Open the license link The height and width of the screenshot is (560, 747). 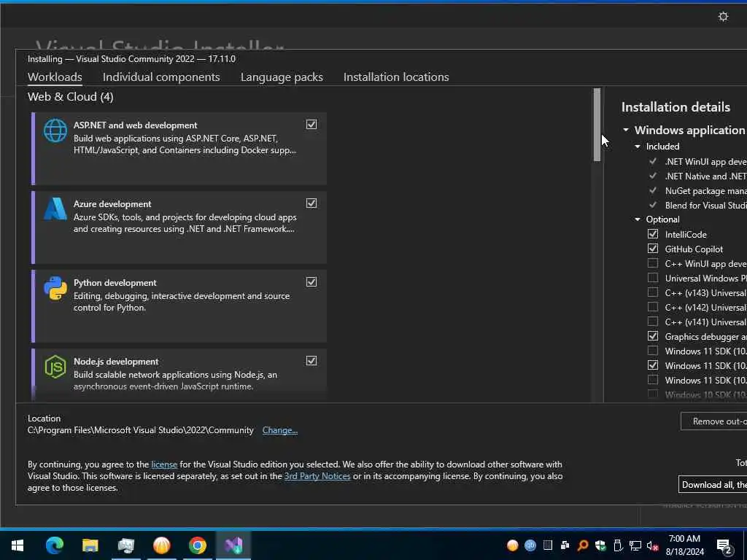click(164, 464)
